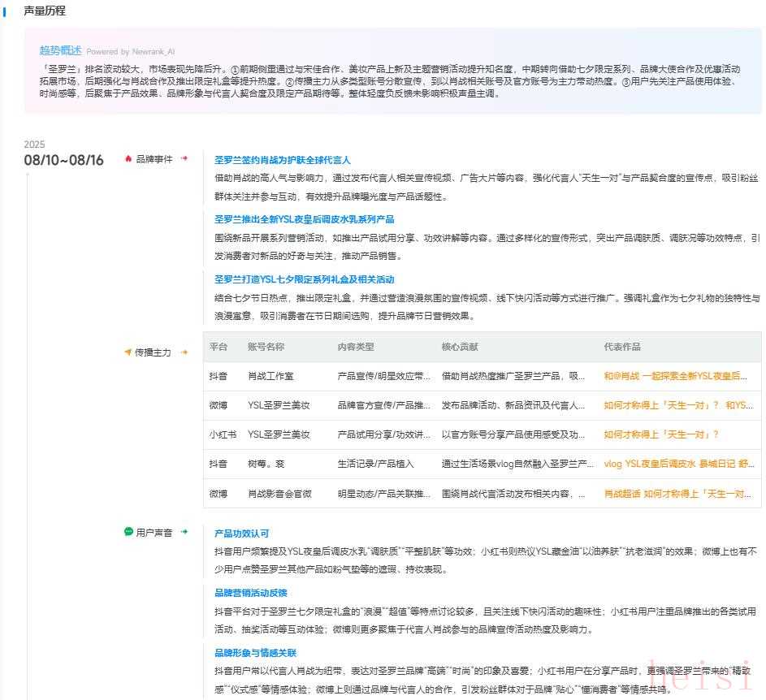This screenshot has height=700, width=766.
Task: Click core contribution 围绕肖战代言活动发布相关内容
Action: click(x=513, y=494)
